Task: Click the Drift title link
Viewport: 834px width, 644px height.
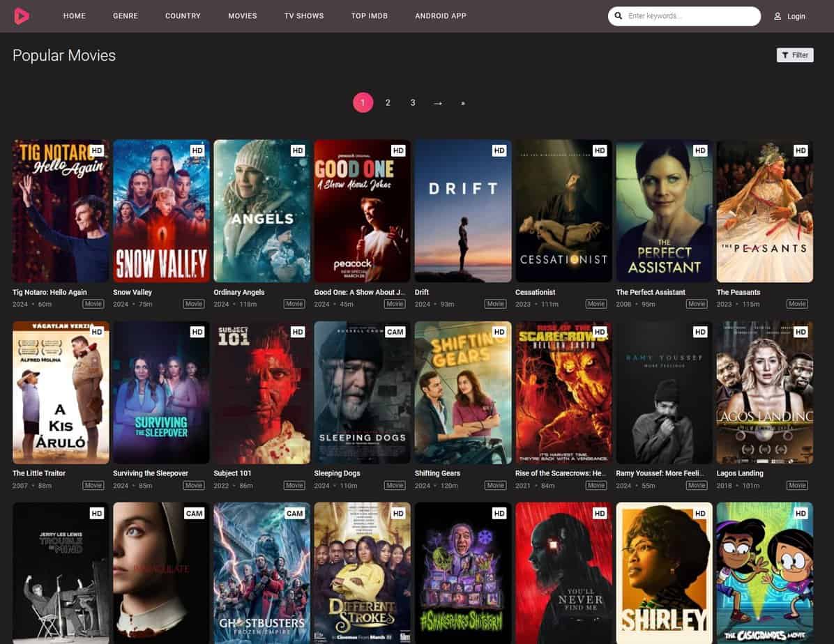Action: (x=422, y=292)
